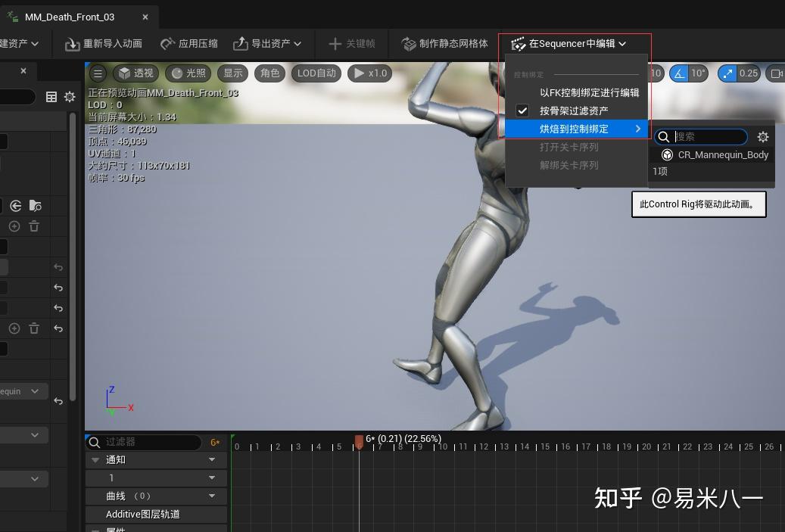The height and width of the screenshot is (532, 785).
Task: Open the viewport hamburger menu
Action: [98, 73]
